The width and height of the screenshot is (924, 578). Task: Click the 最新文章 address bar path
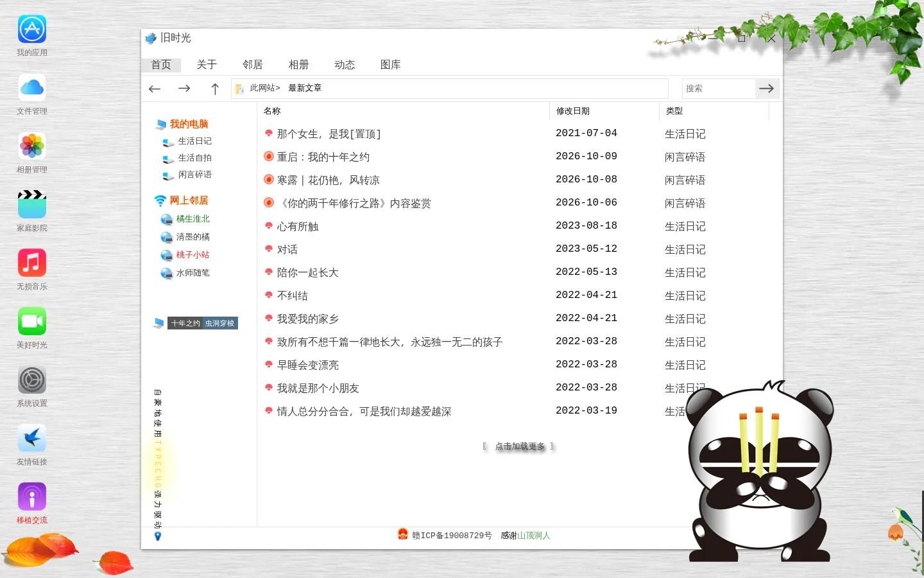click(305, 88)
